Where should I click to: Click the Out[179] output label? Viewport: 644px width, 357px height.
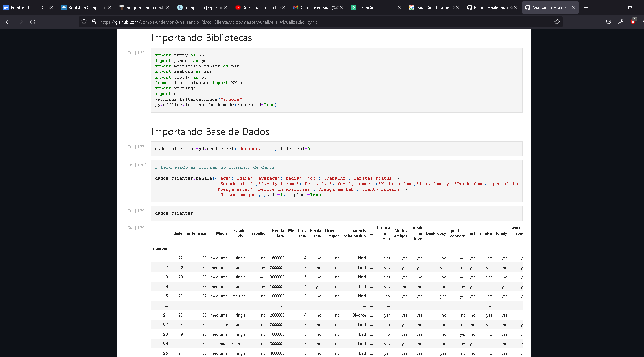coord(138,228)
